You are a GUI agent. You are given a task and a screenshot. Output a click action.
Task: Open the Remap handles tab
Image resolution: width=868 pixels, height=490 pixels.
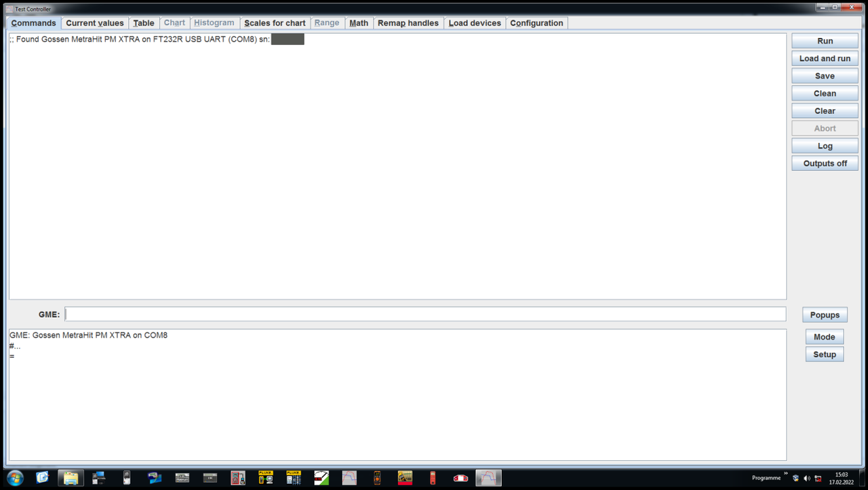click(x=408, y=23)
